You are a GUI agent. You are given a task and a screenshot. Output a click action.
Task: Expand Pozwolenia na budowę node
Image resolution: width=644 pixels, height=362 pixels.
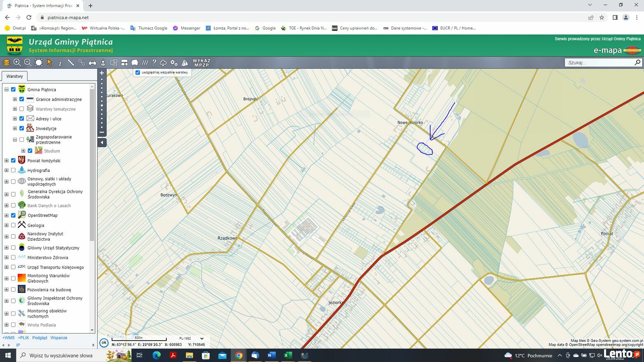[7, 290]
